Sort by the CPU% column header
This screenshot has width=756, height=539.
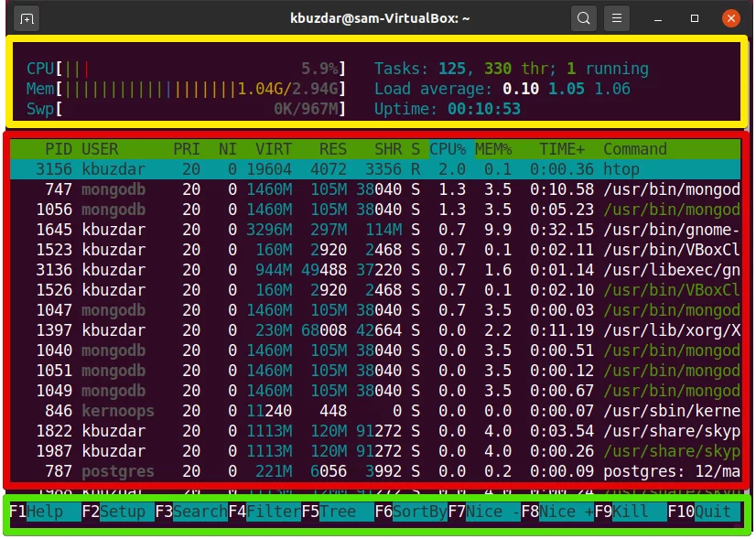[x=448, y=149]
